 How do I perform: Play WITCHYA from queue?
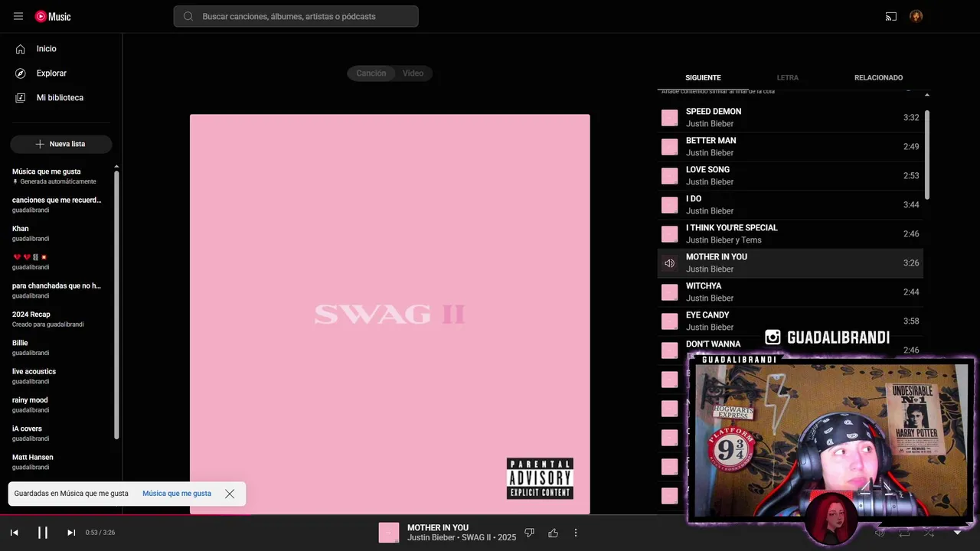coord(790,292)
